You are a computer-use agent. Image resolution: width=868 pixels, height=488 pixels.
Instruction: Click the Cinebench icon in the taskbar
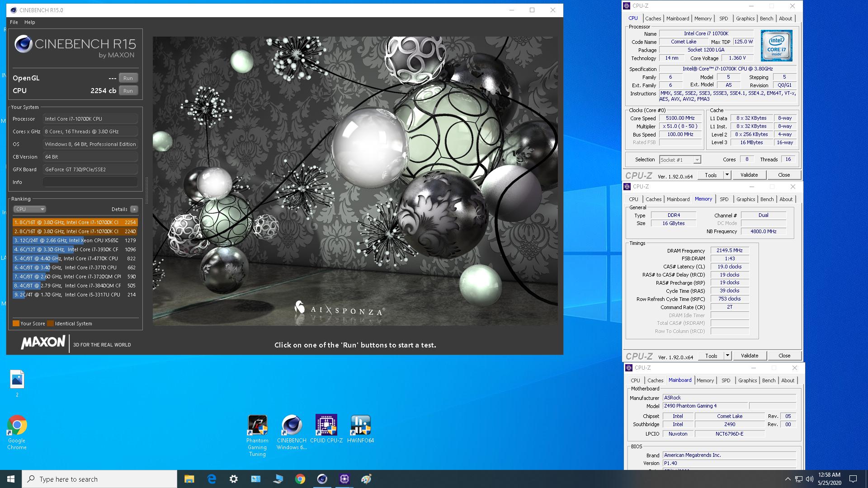click(322, 479)
